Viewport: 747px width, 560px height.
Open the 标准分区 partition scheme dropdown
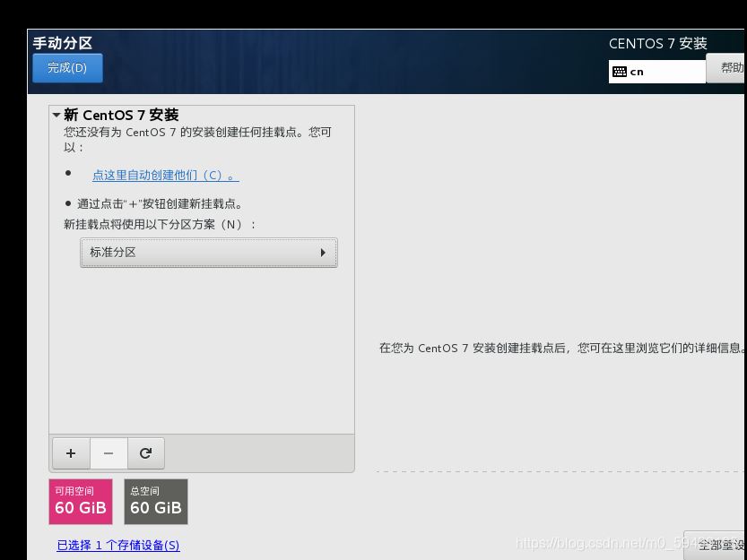[x=209, y=253]
